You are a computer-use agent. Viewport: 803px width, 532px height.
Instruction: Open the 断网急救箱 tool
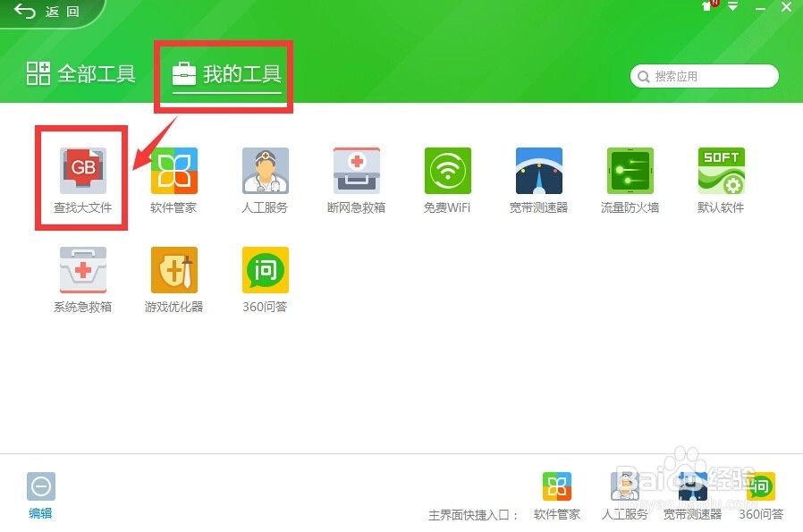click(x=357, y=181)
